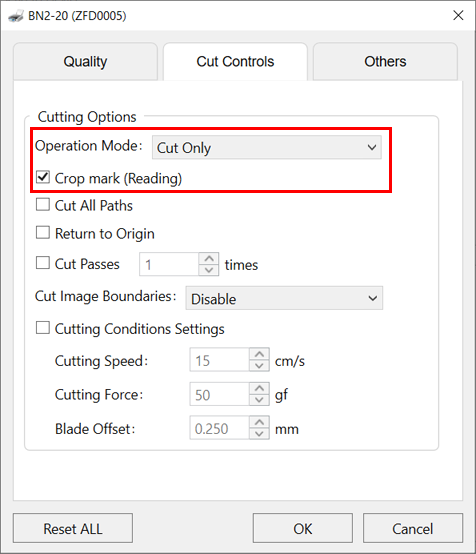Click the Blade Offset value field

(219, 428)
